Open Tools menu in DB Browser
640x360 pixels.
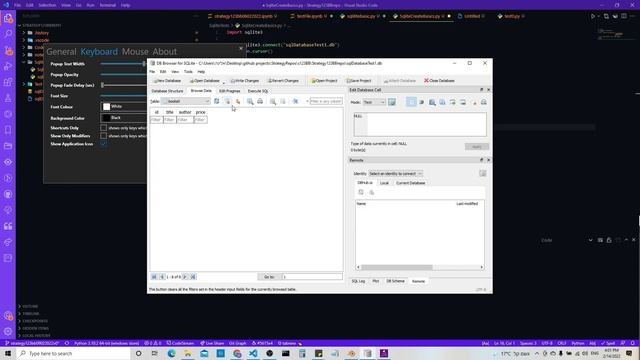point(188,71)
